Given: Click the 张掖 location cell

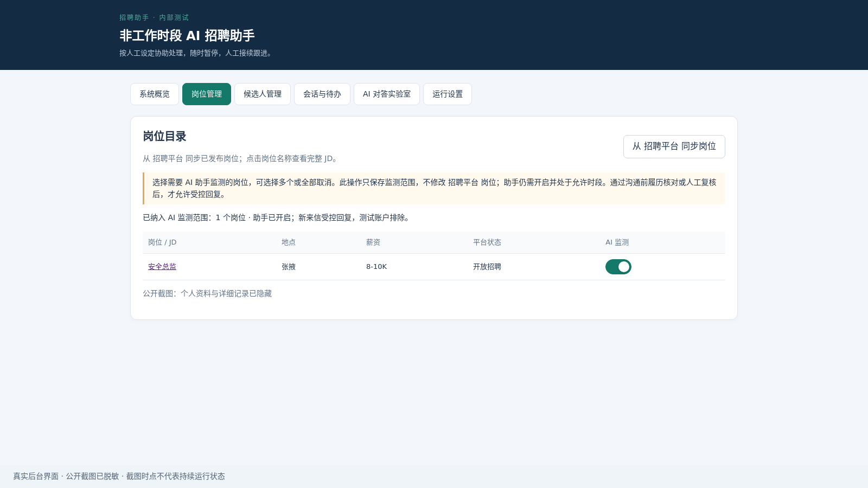Looking at the screenshot, I should [x=289, y=267].
